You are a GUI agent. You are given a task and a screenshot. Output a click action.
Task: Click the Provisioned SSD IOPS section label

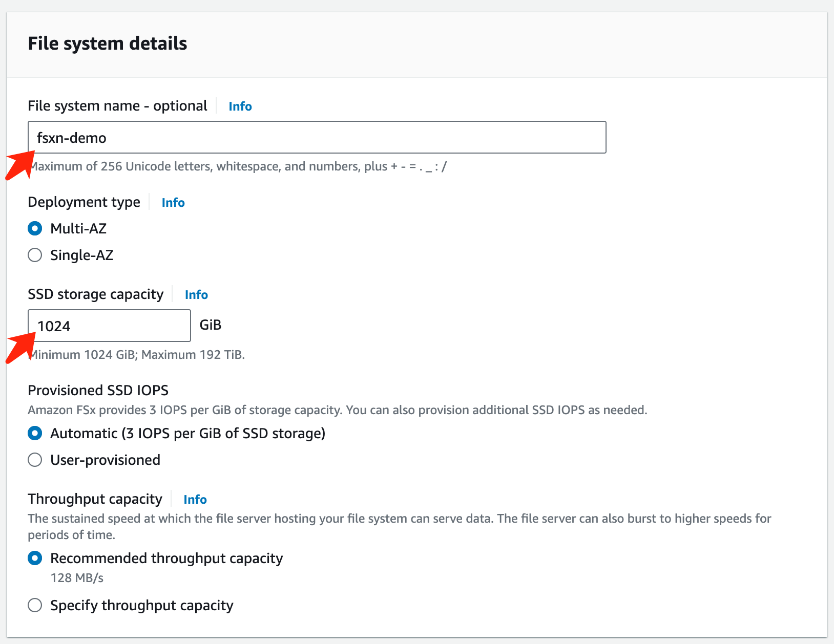pos(98,391)
